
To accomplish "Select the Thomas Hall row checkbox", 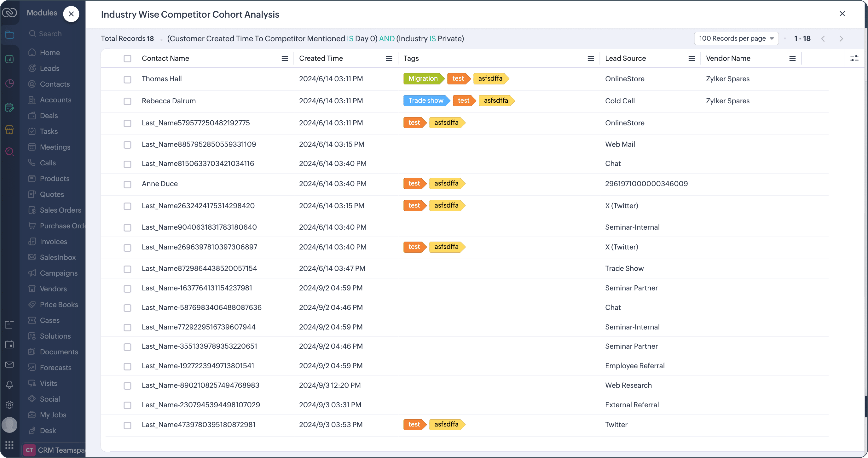I will click(x=127, y=79).
